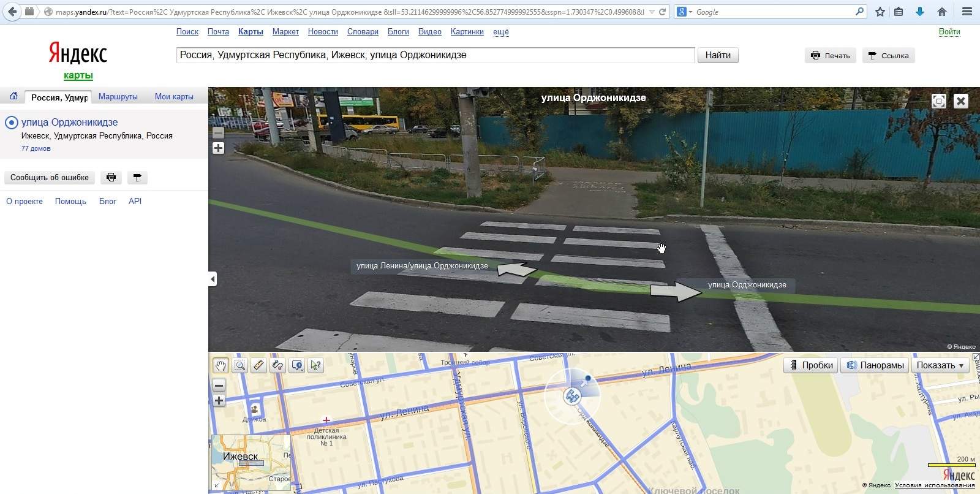Select the ruler distance measurement tool
Image resolution: width=980 pixels, height=494 pixels.
[x=258, y=365]
